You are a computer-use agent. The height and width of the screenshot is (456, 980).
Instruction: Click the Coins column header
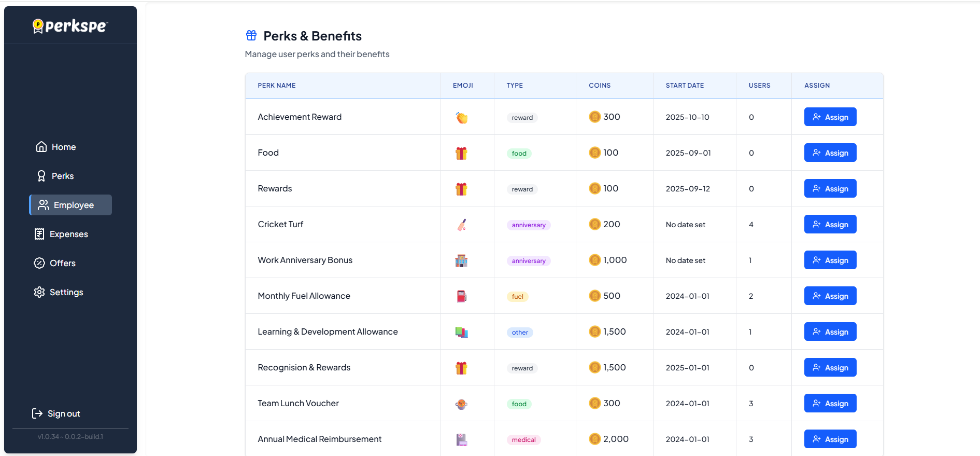pyautogui.click(x=599, y=86)
